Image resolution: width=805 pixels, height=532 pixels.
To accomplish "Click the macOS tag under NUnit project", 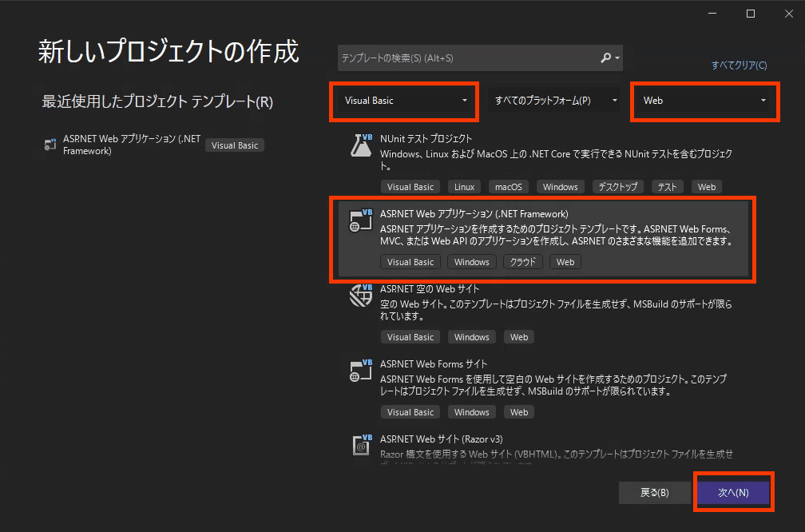I will [x=508, y=187].
